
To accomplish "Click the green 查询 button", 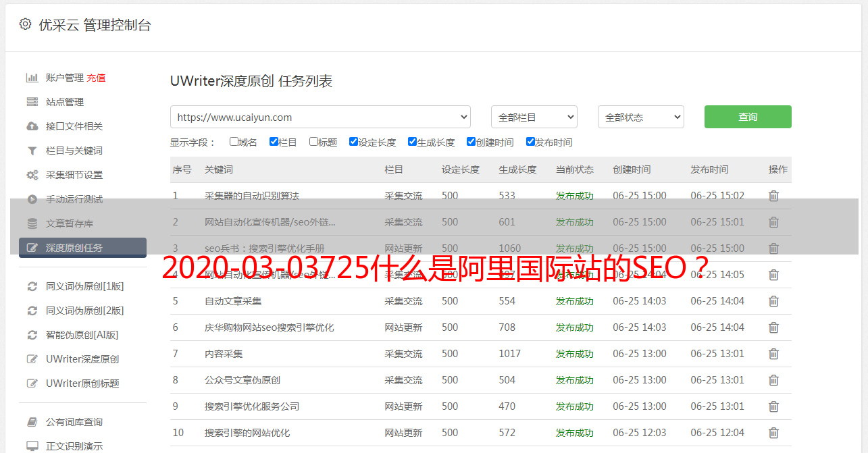I will click(748, 117).
